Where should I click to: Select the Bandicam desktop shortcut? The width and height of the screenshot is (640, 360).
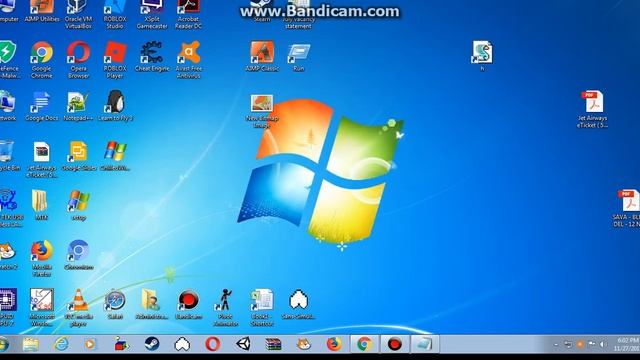click(189, 304)
